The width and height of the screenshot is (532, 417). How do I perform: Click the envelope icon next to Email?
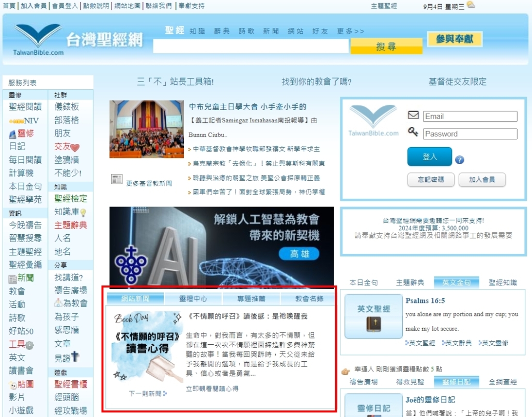pyautogui.click(x=413, y=115)
